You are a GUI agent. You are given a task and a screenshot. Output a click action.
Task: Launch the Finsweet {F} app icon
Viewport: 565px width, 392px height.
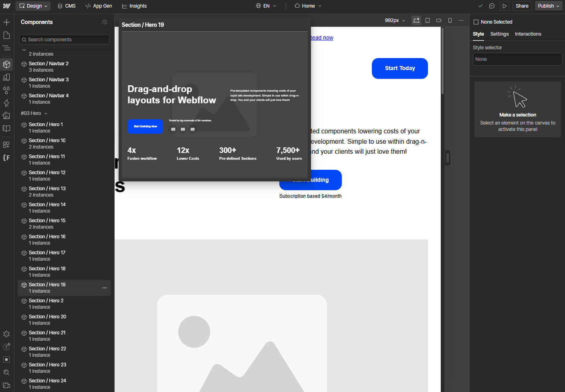point(6,157)
